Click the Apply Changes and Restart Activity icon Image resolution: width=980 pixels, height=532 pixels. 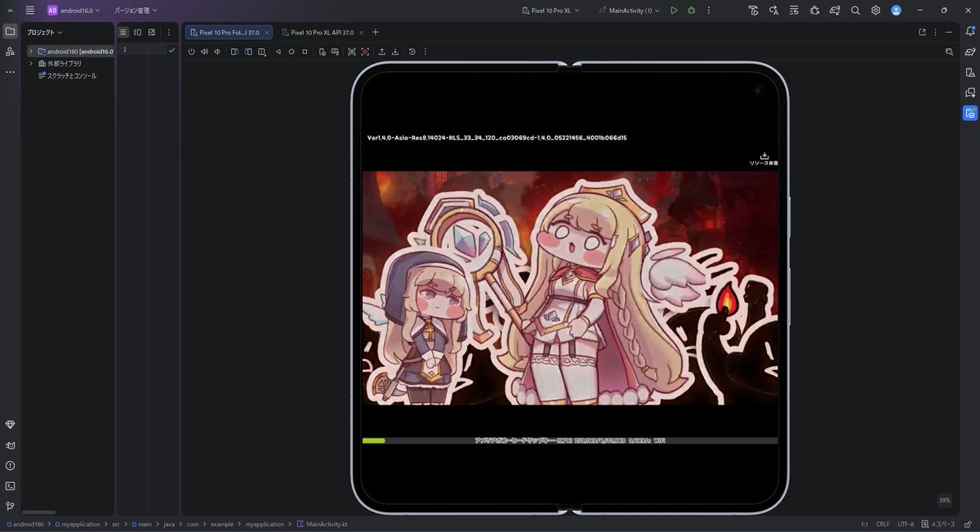click(x=753, y=11)
